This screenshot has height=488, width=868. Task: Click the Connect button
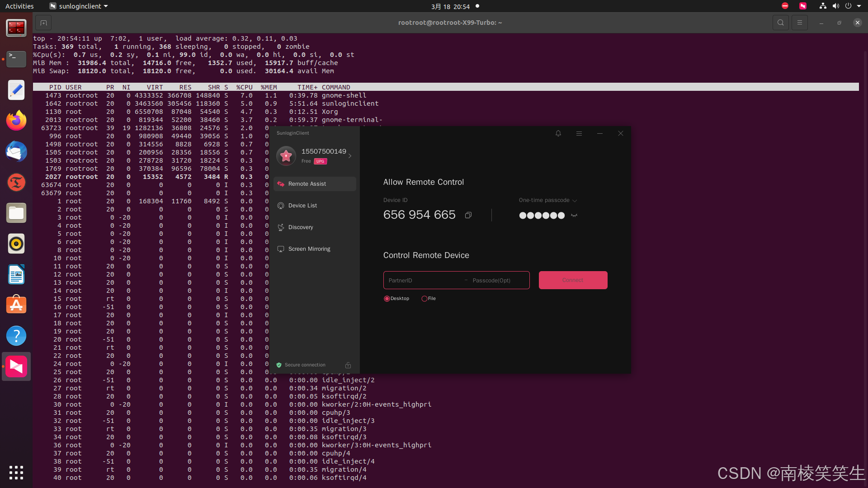pos(573,280)
